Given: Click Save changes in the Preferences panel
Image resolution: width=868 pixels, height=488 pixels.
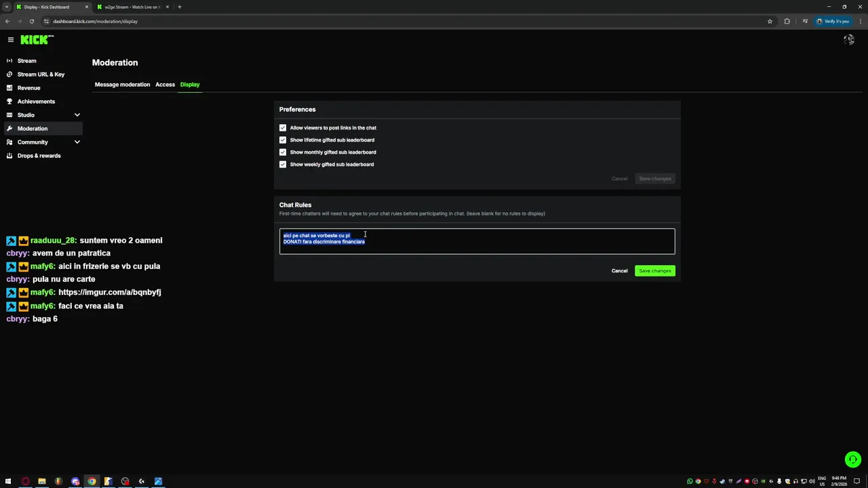Looking at the screenshot, I should 654,178.
